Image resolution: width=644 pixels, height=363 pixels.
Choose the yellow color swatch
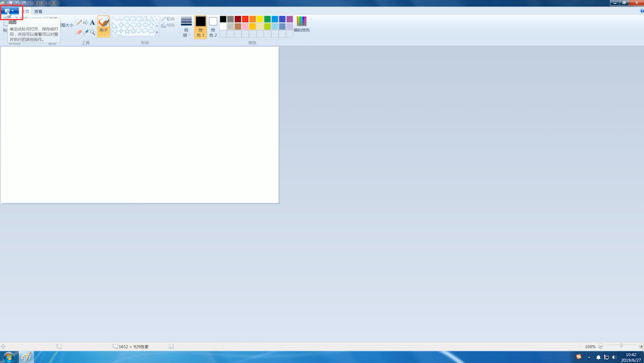click(x=260, y=19)
